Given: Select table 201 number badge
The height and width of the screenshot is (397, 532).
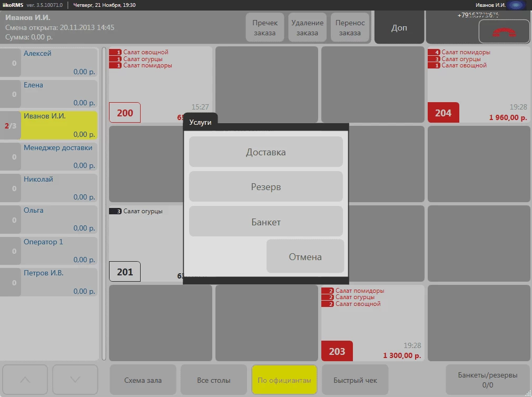Looking at the screenshot, I should 125,272.
